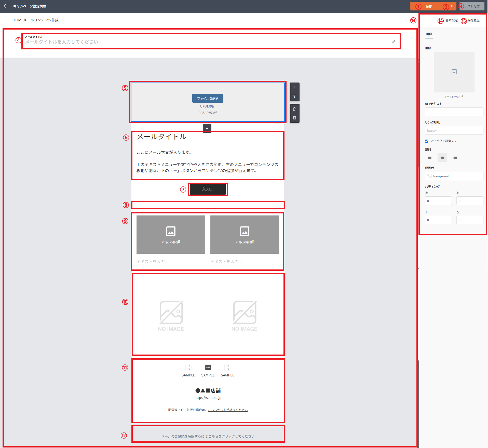Click the plus button to add content
Viewport: 488px width, 448px height.
[207, 128]
